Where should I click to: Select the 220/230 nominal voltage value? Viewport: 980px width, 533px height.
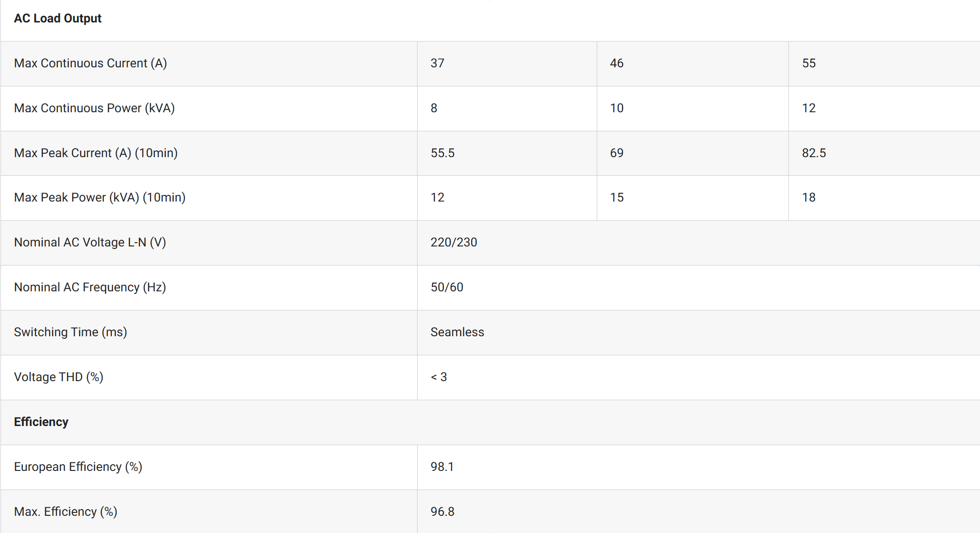(x=453, y=243)
